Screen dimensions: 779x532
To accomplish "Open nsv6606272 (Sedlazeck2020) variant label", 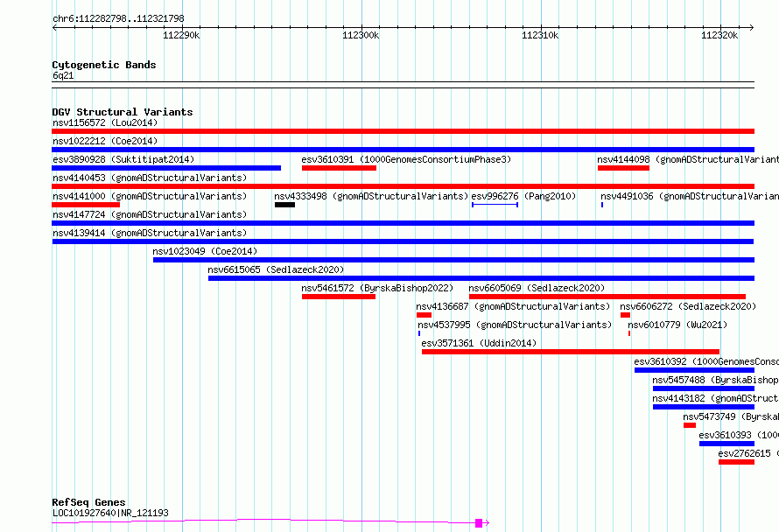I will 688,306.
